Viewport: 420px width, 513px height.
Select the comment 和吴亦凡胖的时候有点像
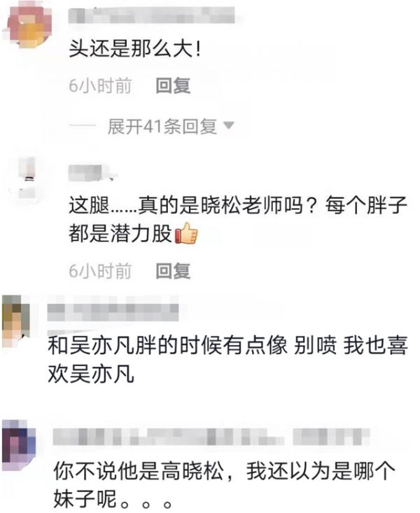click(x=227, y=359)
